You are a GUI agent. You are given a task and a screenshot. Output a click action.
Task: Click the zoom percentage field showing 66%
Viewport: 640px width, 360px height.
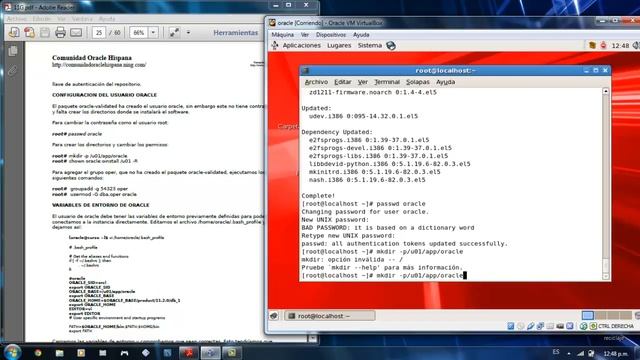pyautogui.click(x=139, y=33)
